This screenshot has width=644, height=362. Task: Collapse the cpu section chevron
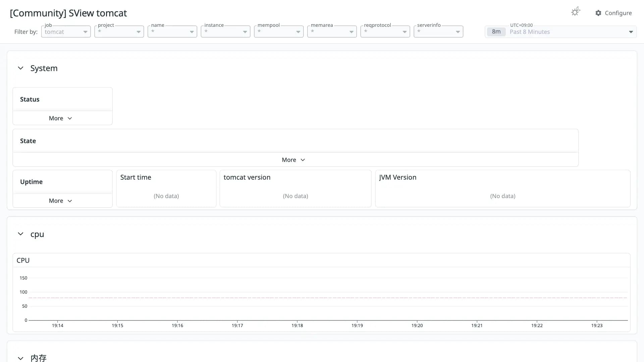click(x=20, y=234)
